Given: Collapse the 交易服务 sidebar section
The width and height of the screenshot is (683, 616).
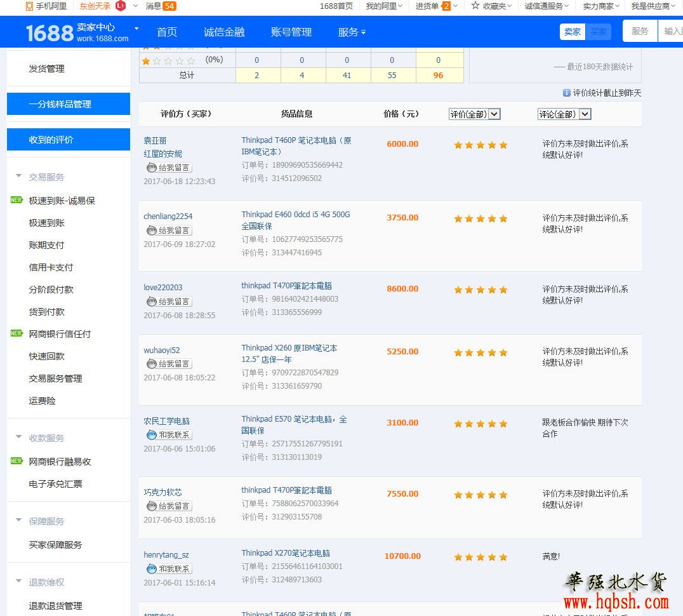Looking at the screenshot, I should [19, 176].
